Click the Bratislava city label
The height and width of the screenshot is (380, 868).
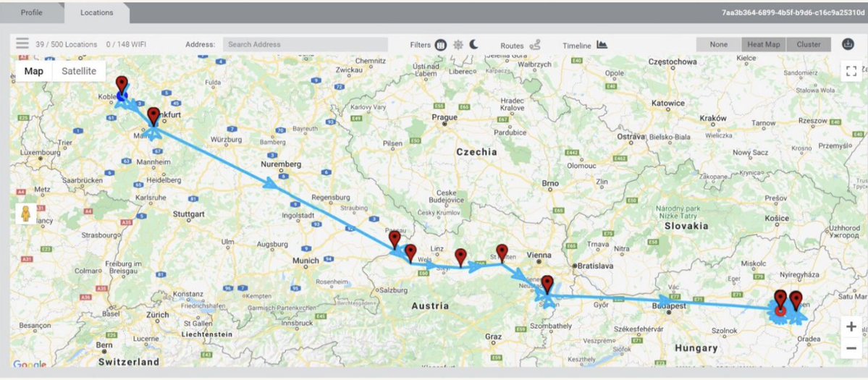[595, 266]
